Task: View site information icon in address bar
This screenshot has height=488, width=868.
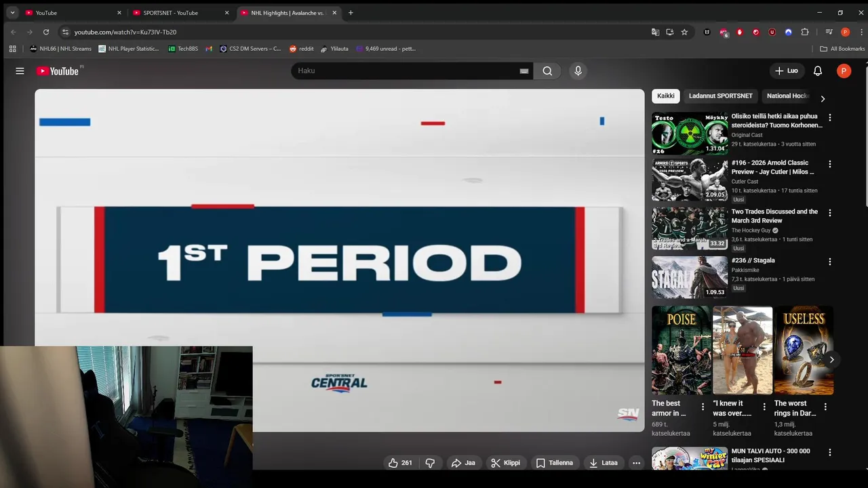Action: tap(65, 32)
